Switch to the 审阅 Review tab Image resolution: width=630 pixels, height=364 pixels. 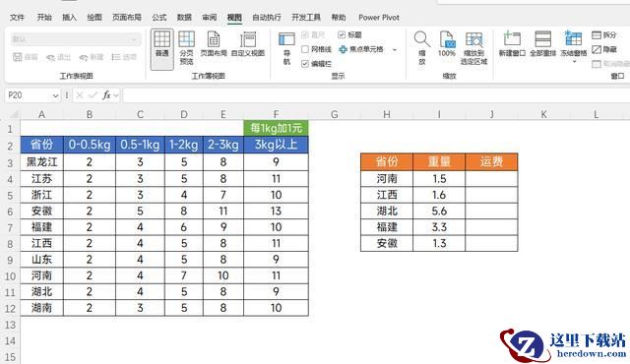pos(210,18)
